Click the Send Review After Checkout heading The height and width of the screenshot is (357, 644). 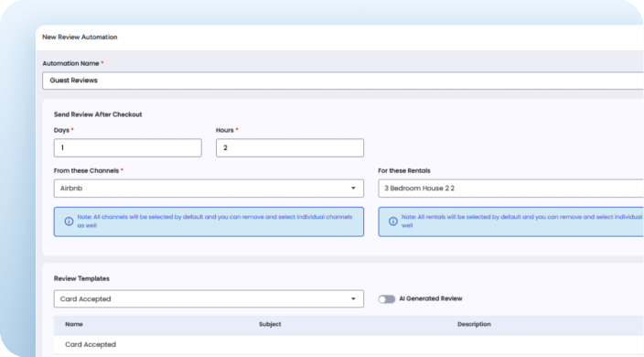point(98,114)
